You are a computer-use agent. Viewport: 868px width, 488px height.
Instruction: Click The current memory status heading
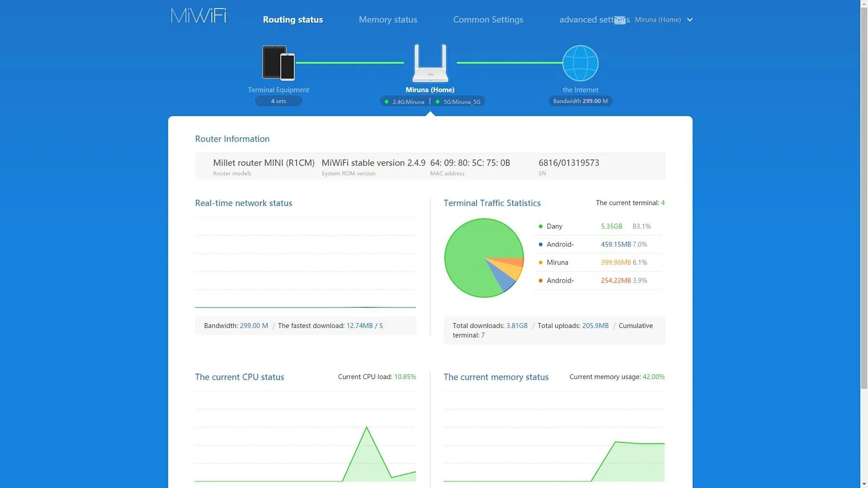pos(496,377)
